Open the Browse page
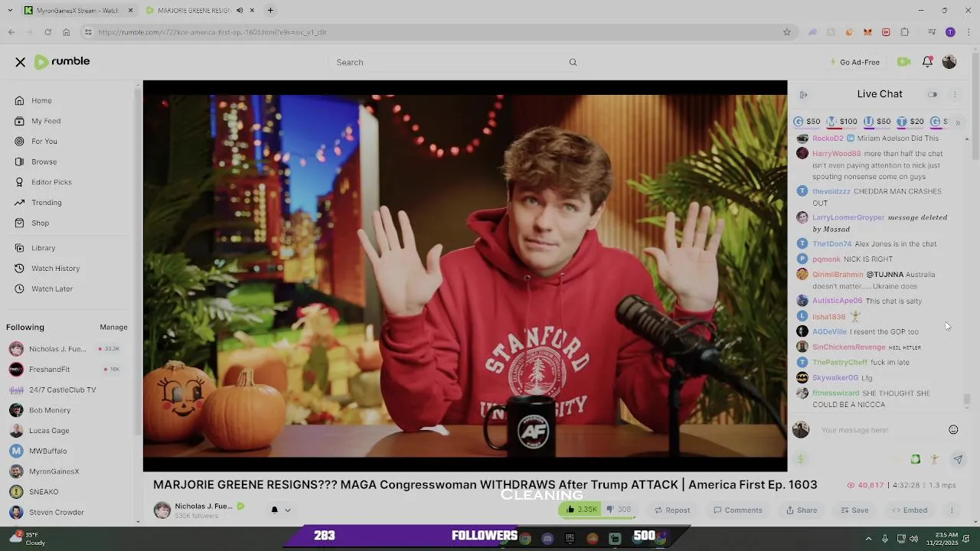The width and height of the screenshot is (980, 551). click(44, 161)
